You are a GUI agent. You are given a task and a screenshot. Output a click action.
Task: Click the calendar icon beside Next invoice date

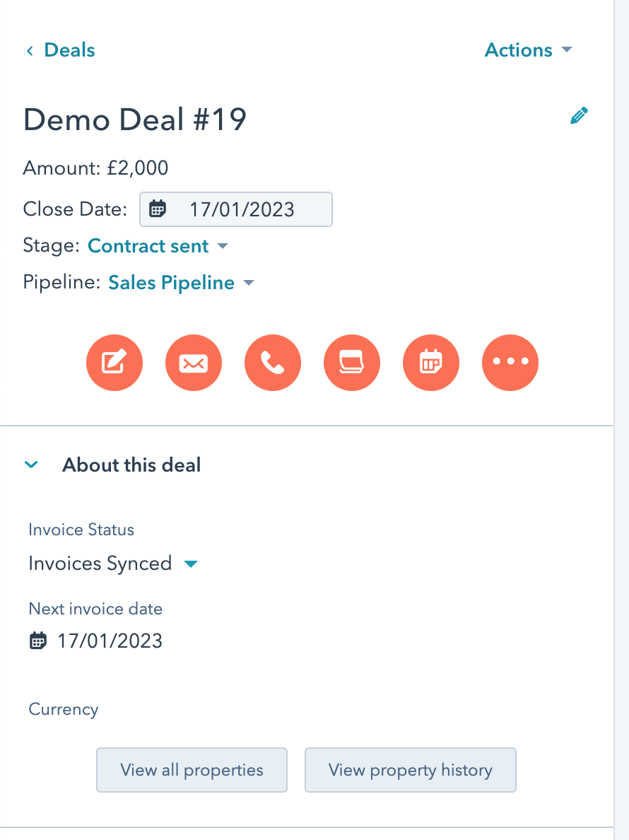point(37,641)
